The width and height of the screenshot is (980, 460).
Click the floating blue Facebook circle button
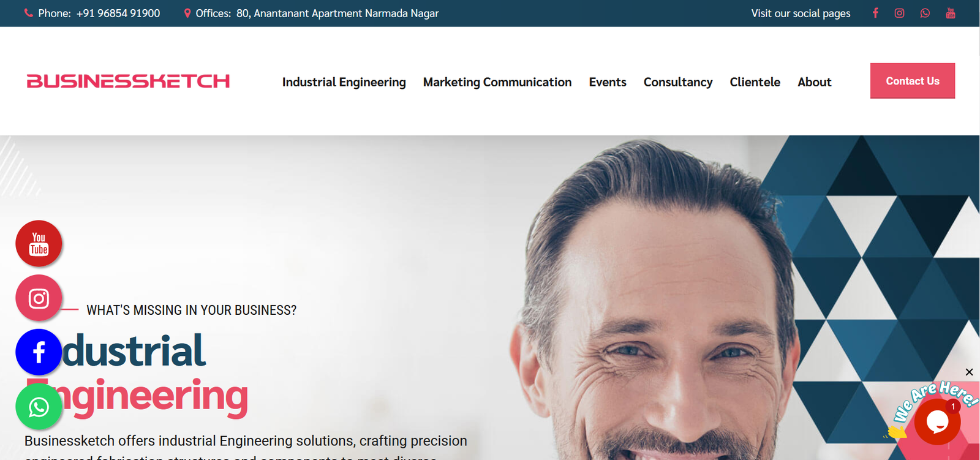coord(39,352)
